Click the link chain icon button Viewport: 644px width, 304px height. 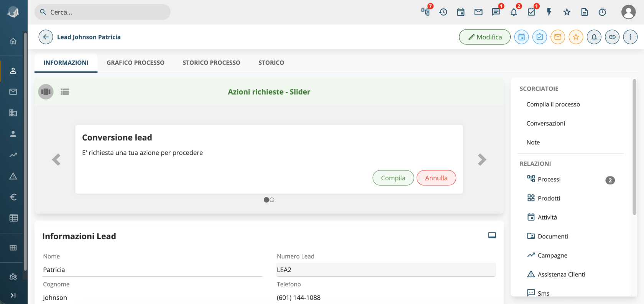point(612,37)
